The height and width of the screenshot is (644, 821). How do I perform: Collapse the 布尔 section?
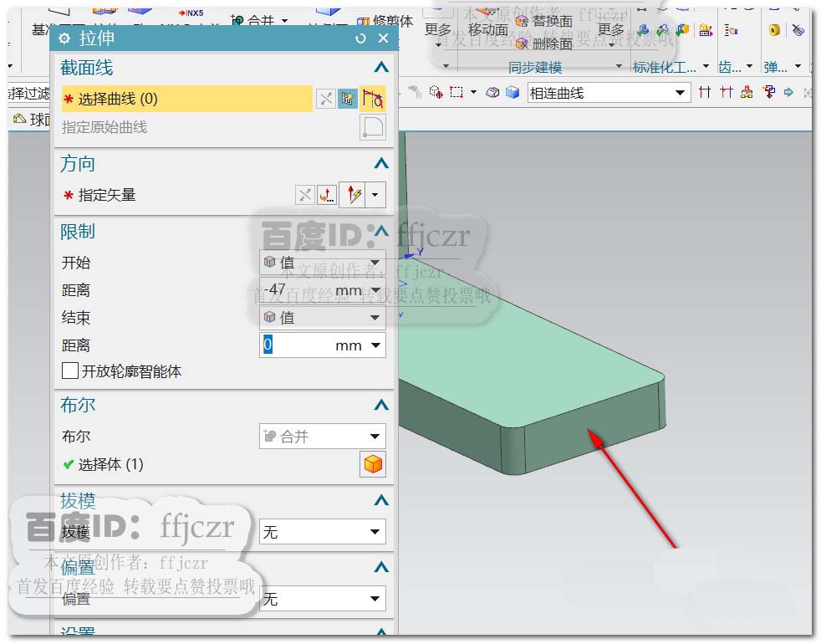click(381, 405)
